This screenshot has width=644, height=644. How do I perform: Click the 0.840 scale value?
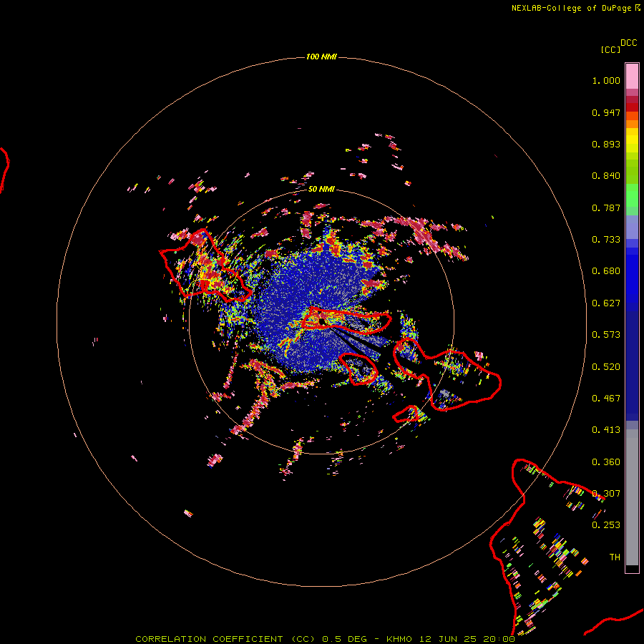[x=606, y=176]
